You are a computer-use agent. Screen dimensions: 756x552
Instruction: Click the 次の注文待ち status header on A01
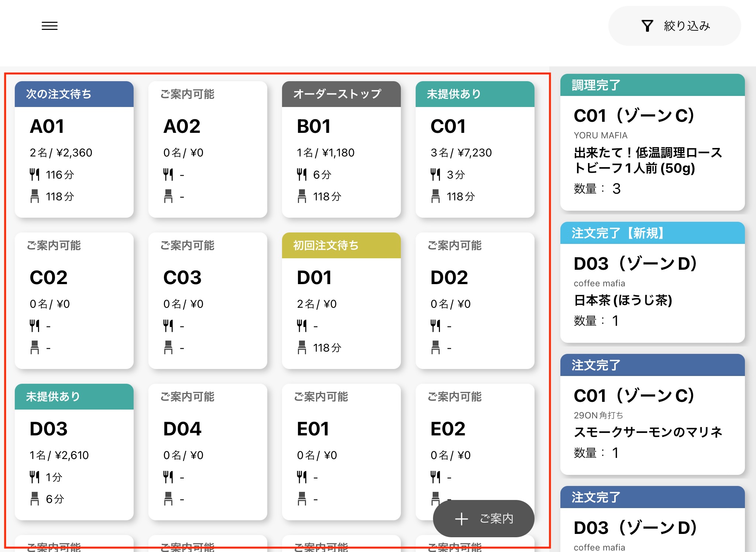click(x=74, y=94)
